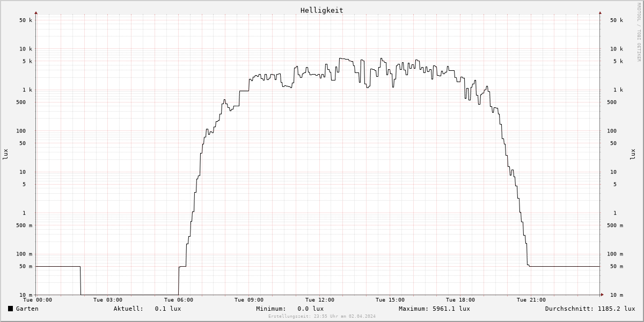Click the 5 k label on right axis
644x322 pixels.
coord(618,61)
